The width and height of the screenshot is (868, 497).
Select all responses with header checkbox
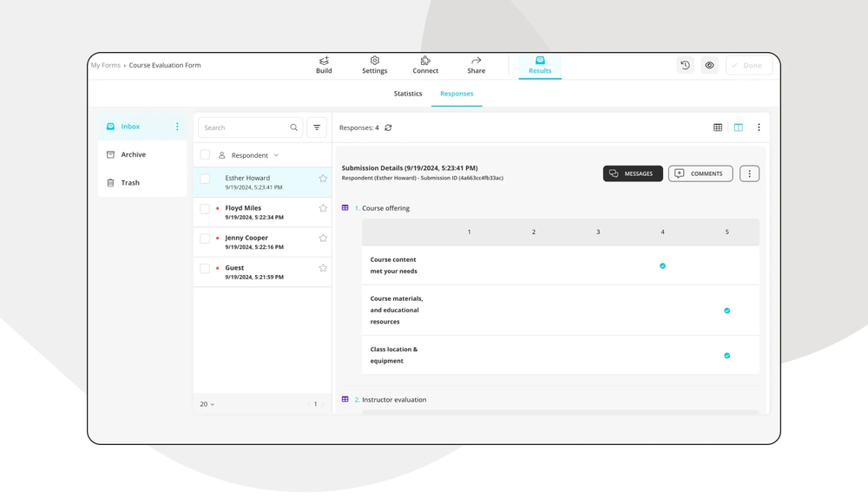[x=205, y=155]
